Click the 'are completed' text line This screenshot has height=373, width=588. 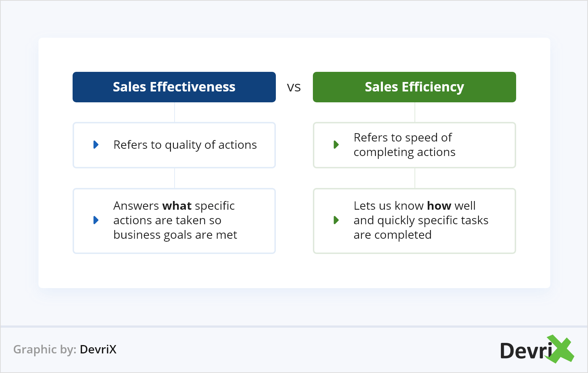click(x=392, y=235)
